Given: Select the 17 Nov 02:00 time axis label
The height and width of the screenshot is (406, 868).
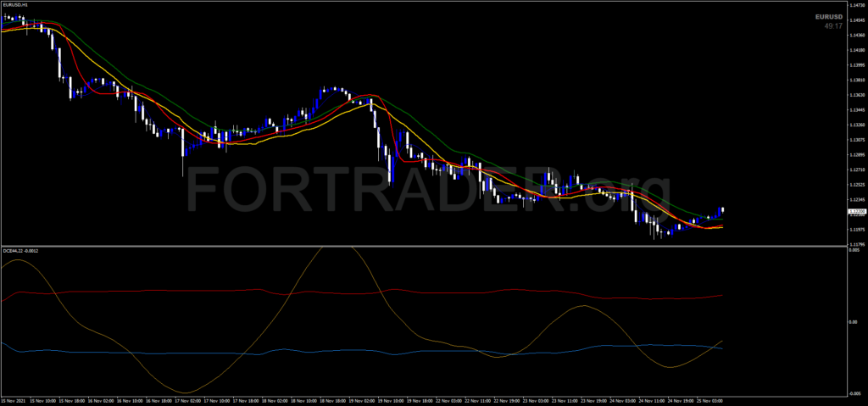Looking at the screenshot, I should click(189, 401).
